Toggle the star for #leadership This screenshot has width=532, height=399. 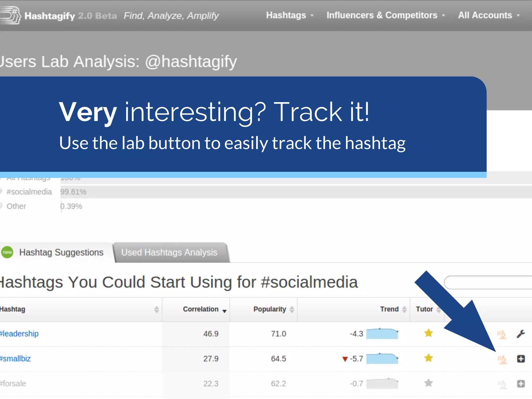tap(429, 333)
